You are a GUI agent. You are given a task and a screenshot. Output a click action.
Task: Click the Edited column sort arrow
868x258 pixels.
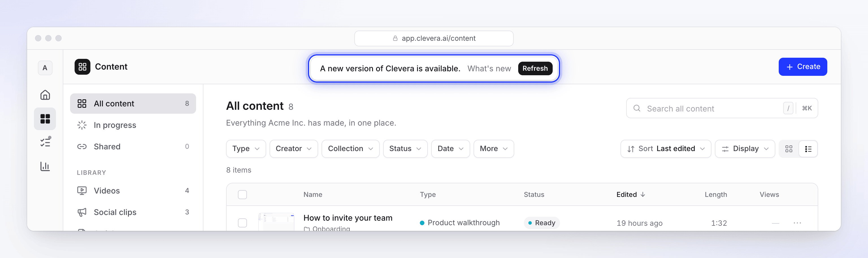[643, 195]
